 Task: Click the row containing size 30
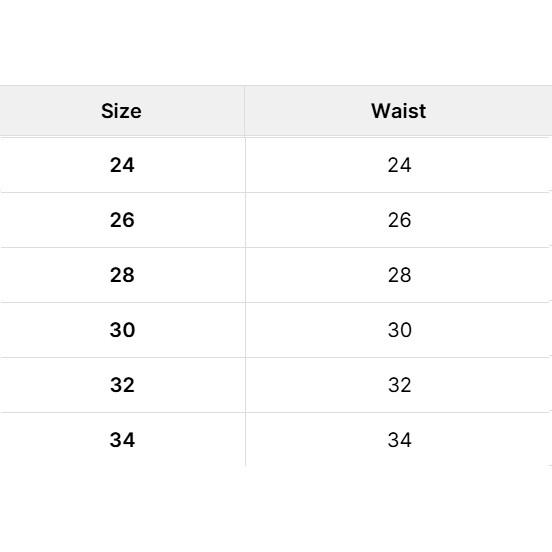point(276,330)
